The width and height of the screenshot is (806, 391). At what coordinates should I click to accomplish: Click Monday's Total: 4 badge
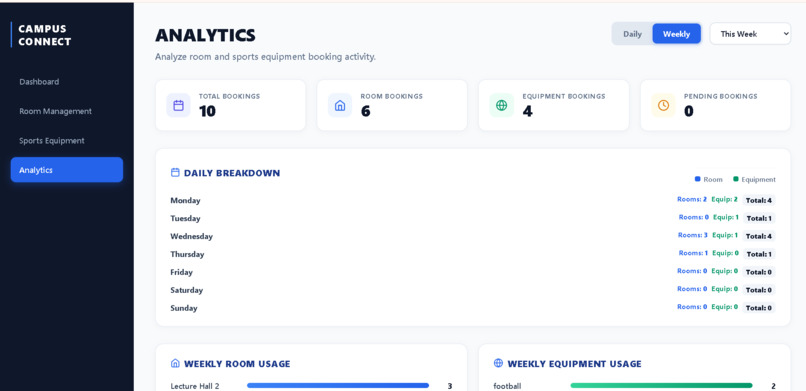pos(759,200)
